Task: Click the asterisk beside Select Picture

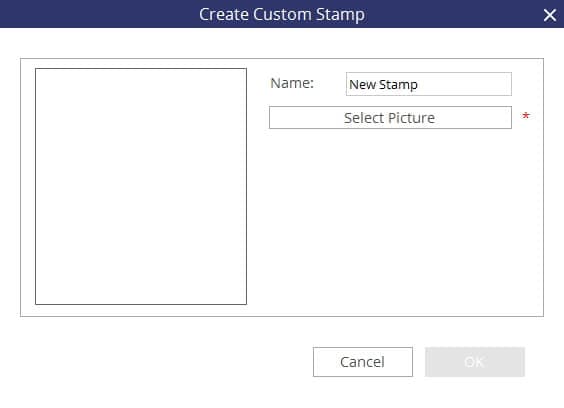Action: tap(526, 116)
